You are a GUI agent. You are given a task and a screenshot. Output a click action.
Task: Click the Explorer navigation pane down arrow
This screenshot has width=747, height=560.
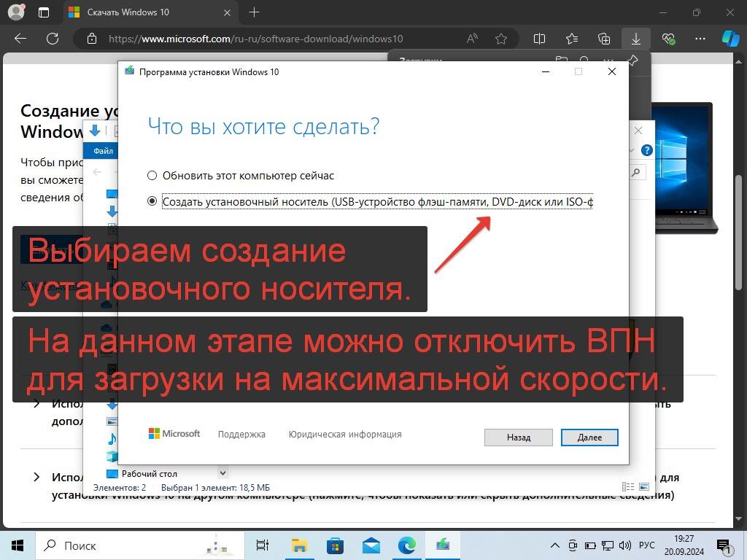pos(222,472)
